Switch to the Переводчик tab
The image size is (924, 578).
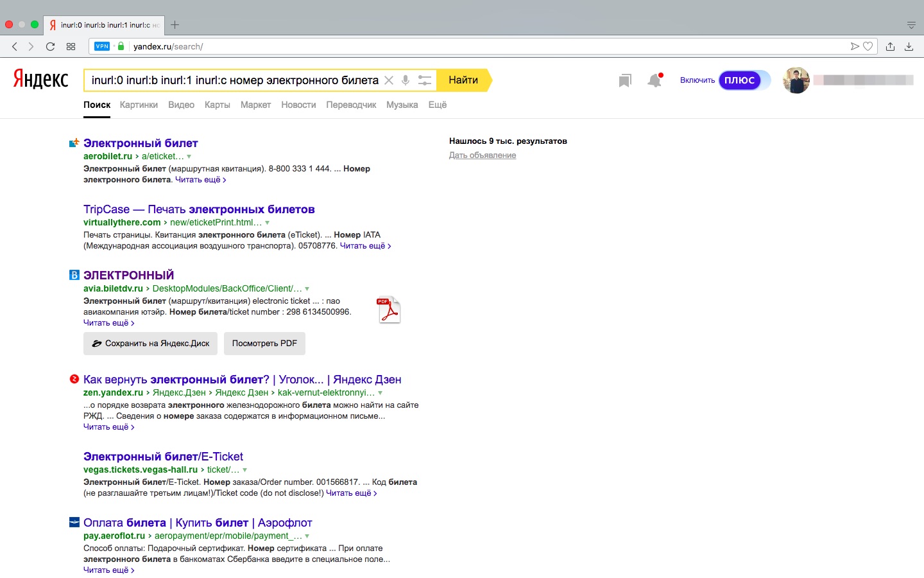[x=351, y=105]
